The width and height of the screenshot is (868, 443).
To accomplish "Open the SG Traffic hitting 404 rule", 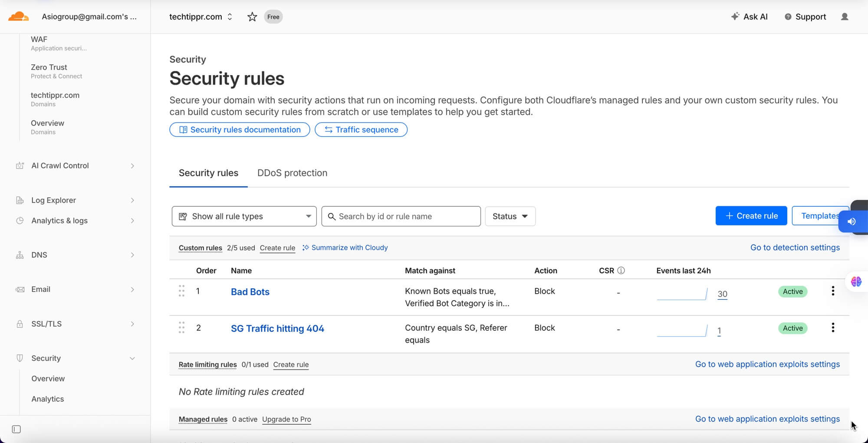I will point(277,329).
